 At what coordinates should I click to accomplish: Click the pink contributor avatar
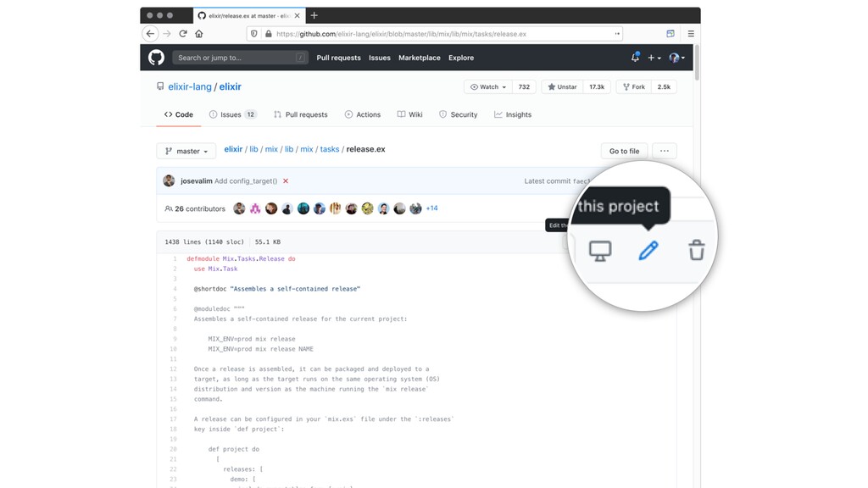click(255, 208)
